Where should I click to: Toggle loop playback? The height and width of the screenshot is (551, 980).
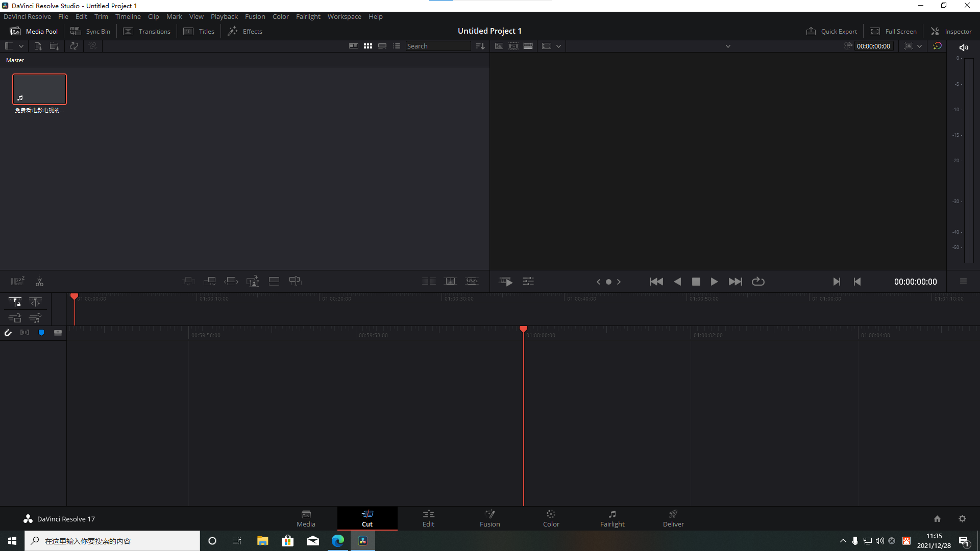pos(758,282)
